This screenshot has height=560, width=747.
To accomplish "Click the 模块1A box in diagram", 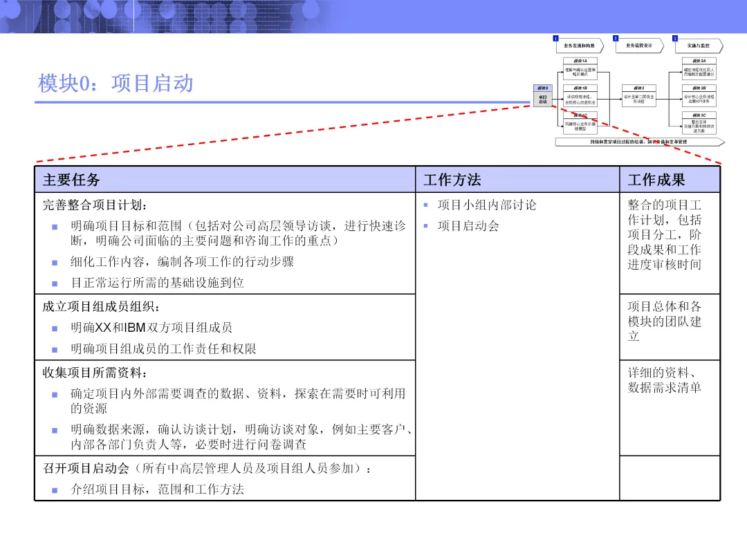I will click(x=580, y=68).
